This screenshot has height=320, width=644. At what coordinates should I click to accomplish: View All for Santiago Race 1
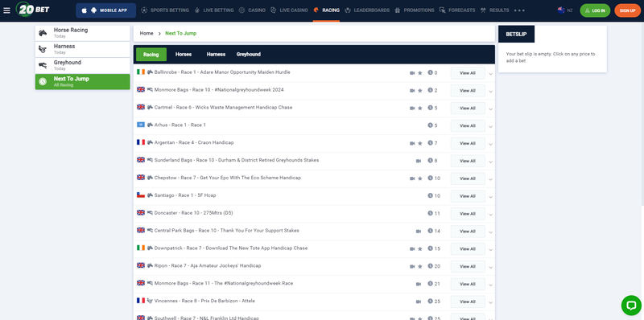pyautogui.click(x=468, y=196)
